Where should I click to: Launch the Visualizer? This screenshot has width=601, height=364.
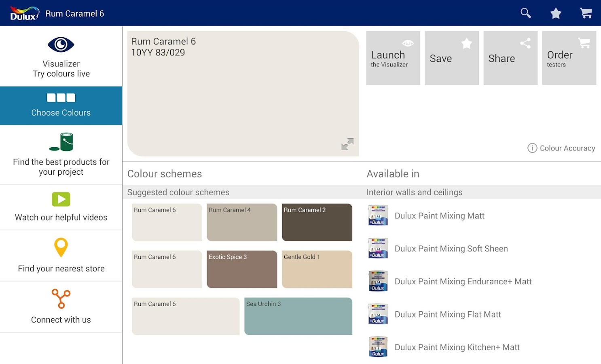click(393, 58)
